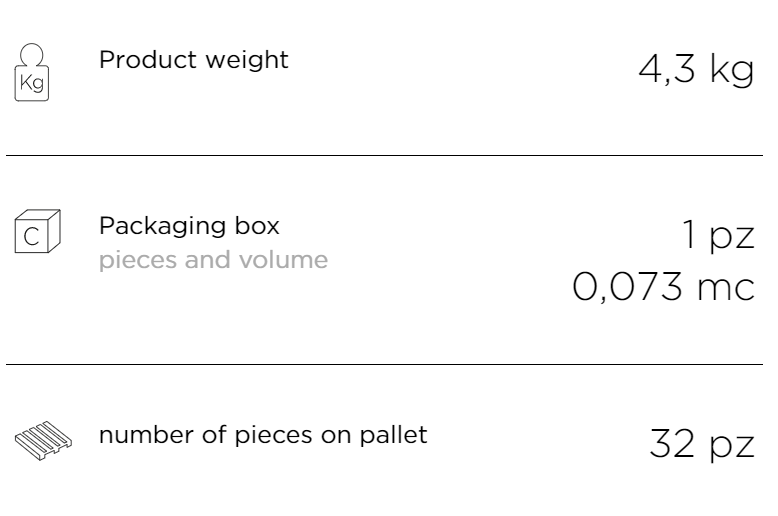
Task: Click the 0,073 mc volume value
Action: 663,287
